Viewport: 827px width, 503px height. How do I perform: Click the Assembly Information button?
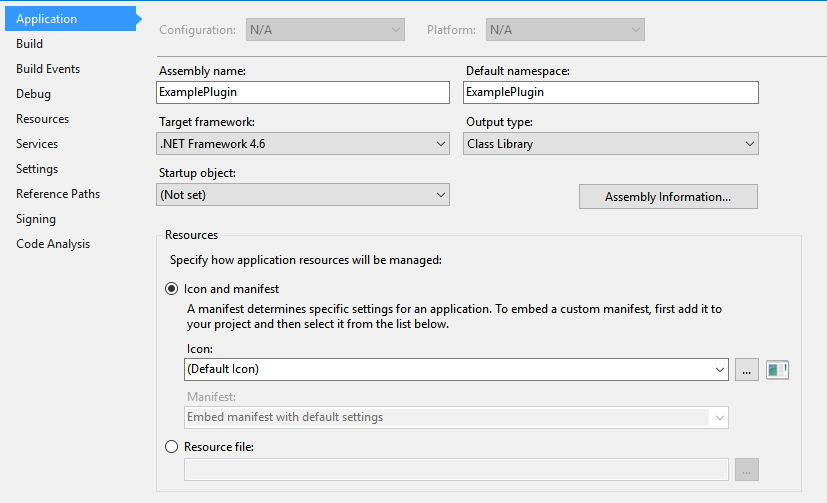pyautogui.click(x=668, y=197)
